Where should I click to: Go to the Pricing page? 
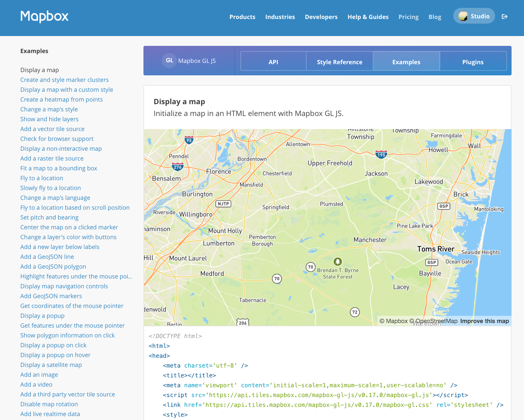pyautogui.click(x=408, y=17)
